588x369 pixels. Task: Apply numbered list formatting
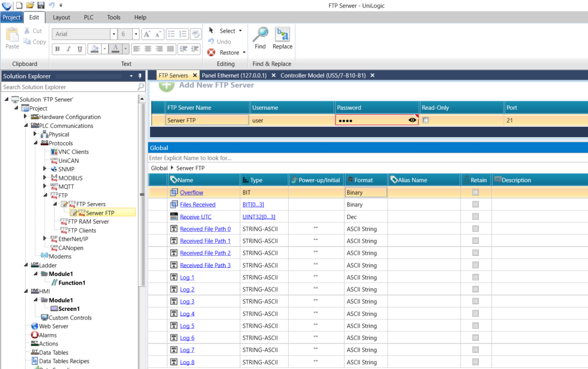click(183, 34)
